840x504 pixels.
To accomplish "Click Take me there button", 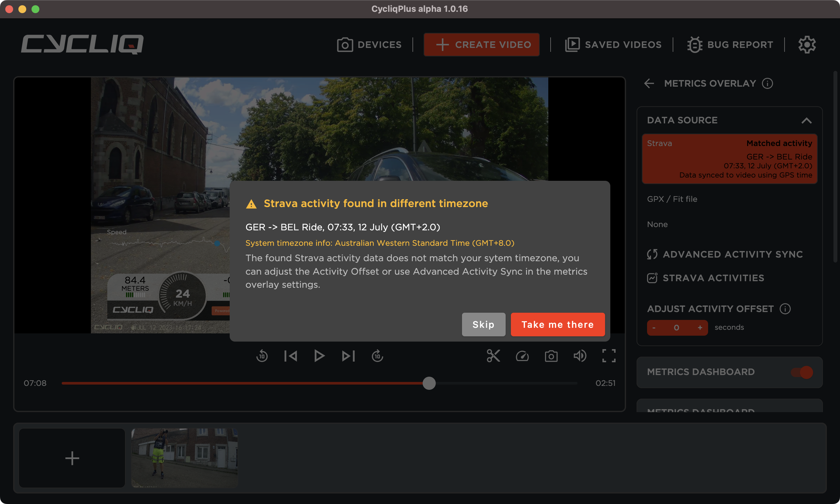I will [x=557, y=324].
